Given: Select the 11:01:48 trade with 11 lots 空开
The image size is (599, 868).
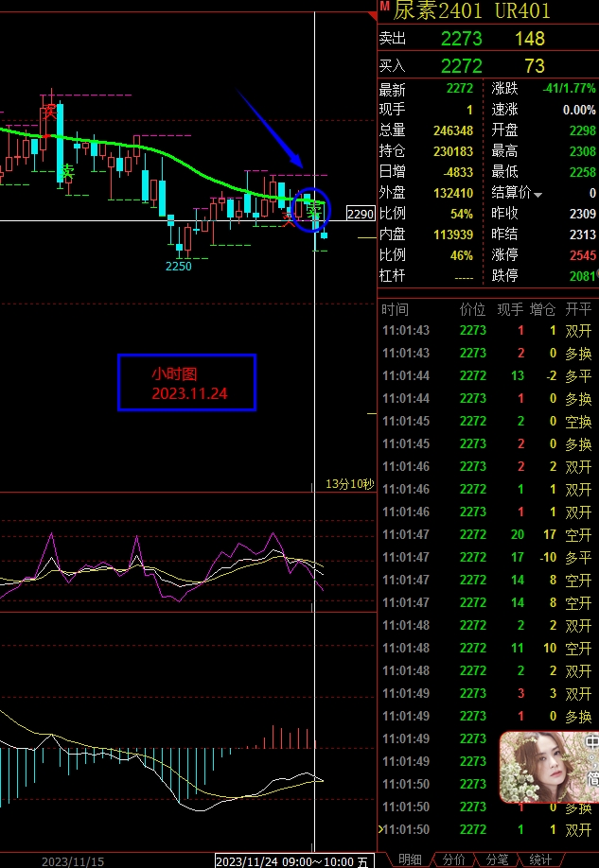Looking at the screenshot, I should (x=488, y=649).
